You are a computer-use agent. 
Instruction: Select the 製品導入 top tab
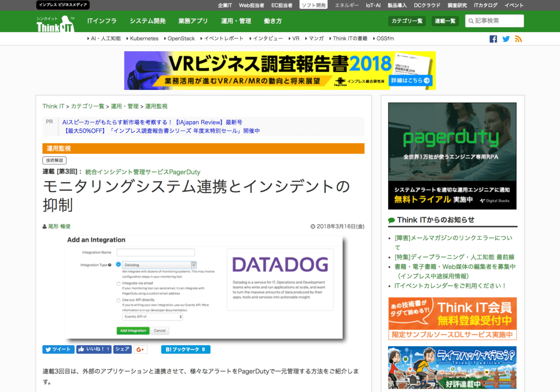click(397, 5)
